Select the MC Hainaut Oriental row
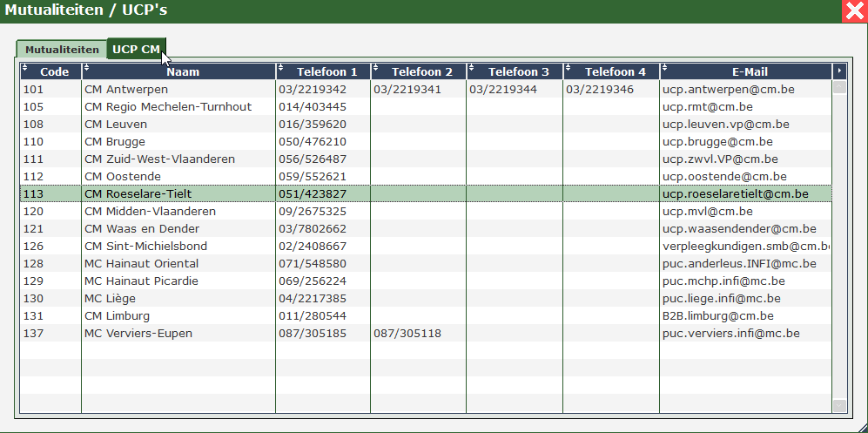 (426, 264)
